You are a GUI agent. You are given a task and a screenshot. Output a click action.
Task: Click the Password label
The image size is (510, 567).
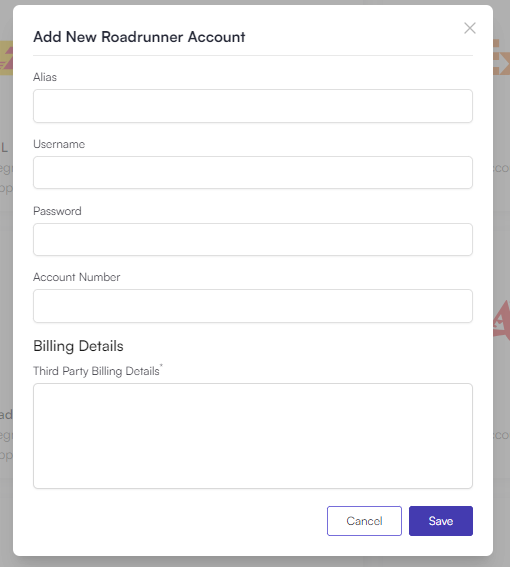coord(57,211)
